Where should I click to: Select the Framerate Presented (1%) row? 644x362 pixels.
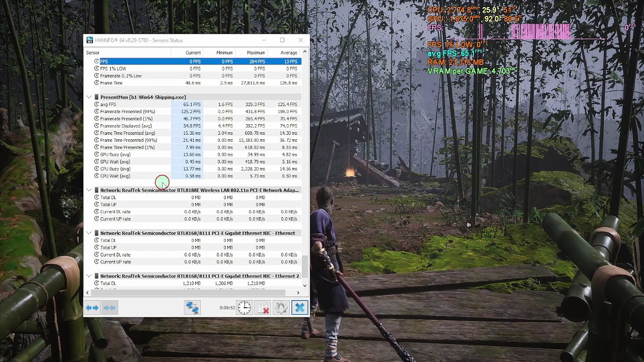[197, 119]
